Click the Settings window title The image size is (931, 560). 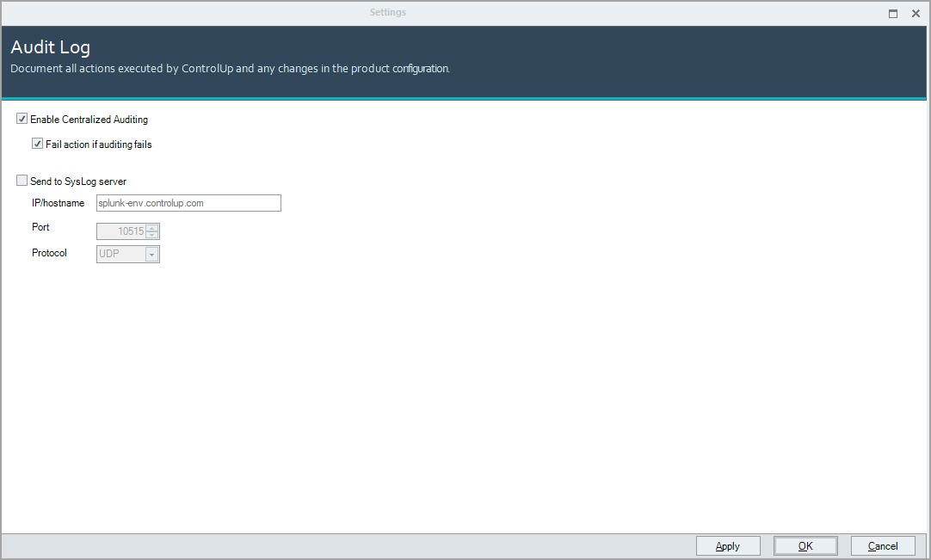tap(388, 12)
